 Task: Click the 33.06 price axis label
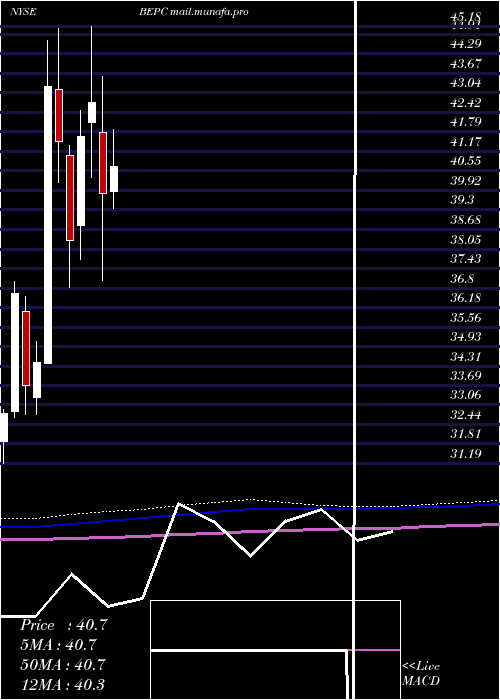click(466, 395)
